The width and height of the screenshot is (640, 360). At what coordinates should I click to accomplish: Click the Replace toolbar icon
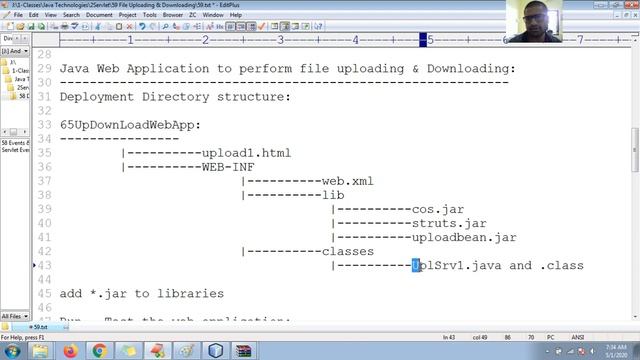(x=176, y=27)
